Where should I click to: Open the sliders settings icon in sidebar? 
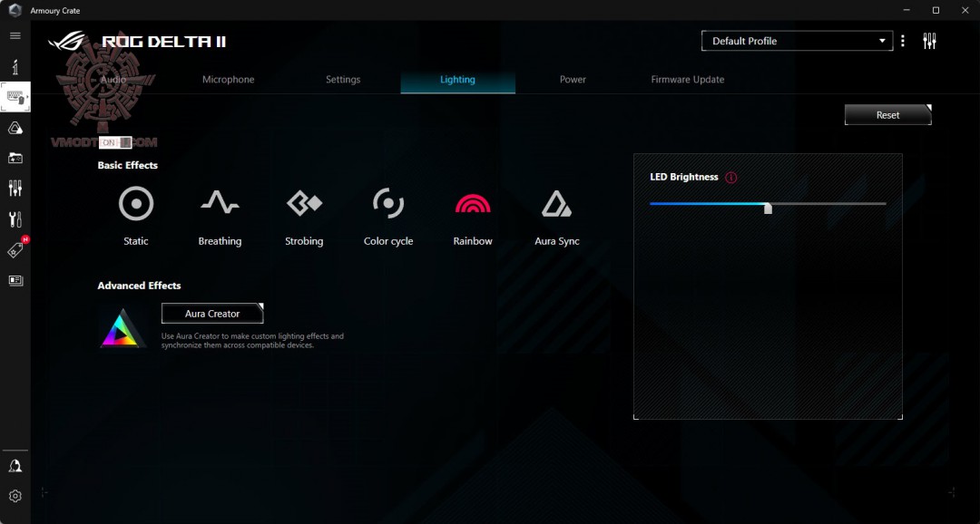click(15, 188)
